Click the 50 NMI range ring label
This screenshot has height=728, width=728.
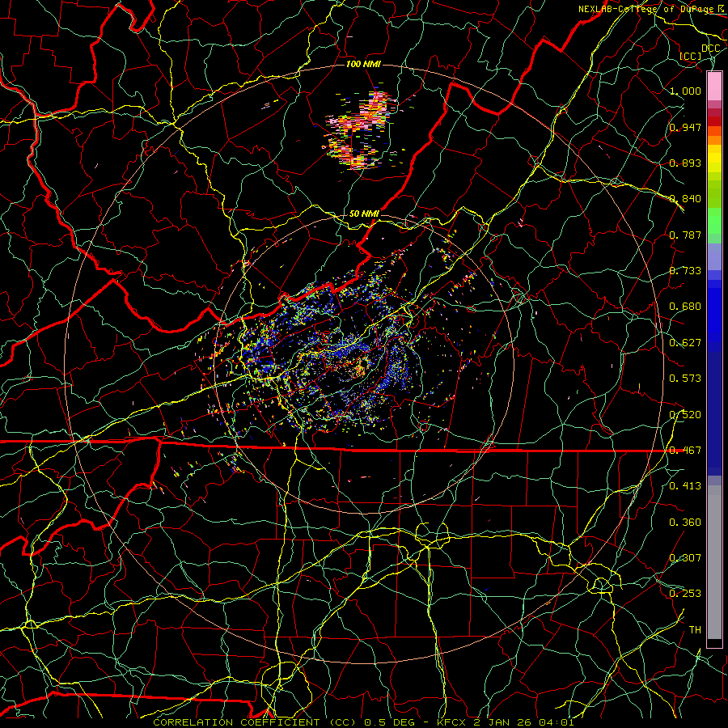pos(364,214)
